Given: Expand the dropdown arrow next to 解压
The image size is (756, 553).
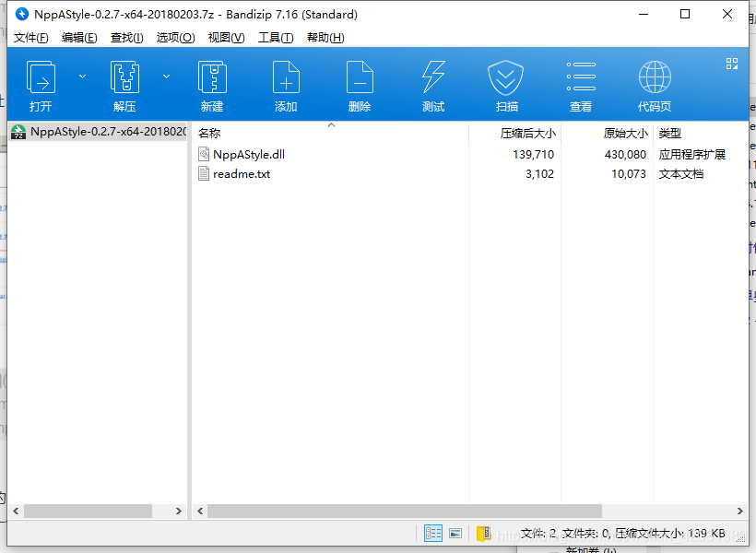Looking at the screenshot, I should (166, 76).
